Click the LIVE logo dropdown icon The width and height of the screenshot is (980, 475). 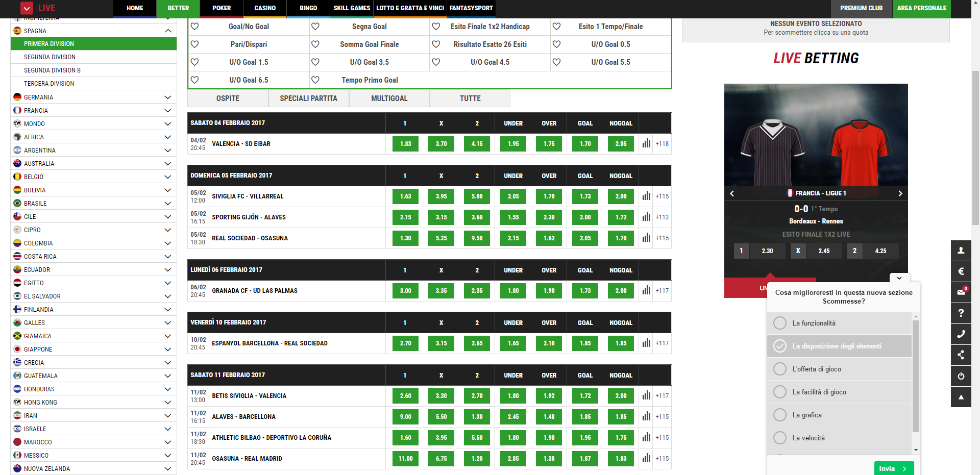[27, 8]
